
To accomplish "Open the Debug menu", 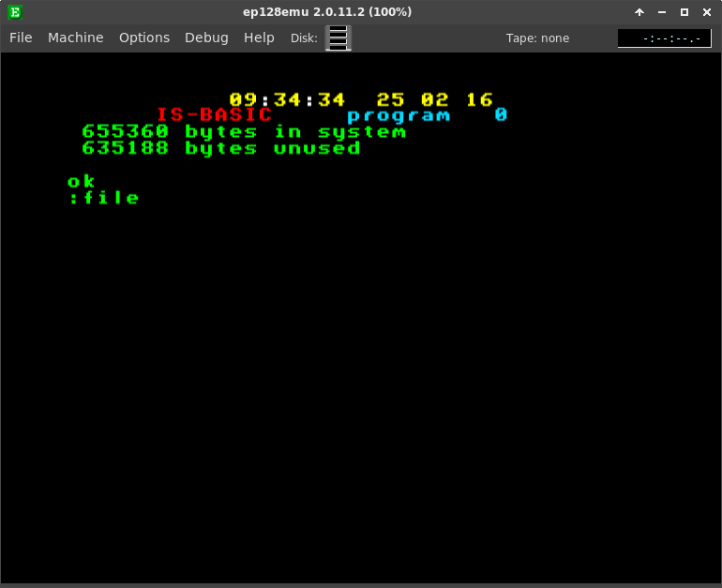I will click(206, 38).
